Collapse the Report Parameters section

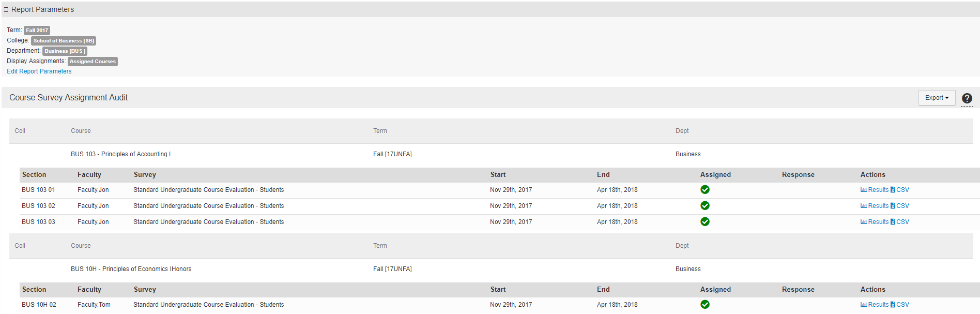click(6, 10)
